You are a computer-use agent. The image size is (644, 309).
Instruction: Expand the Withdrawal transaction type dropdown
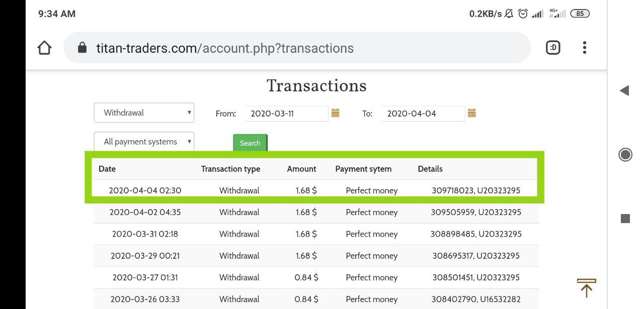click(144, 113)
